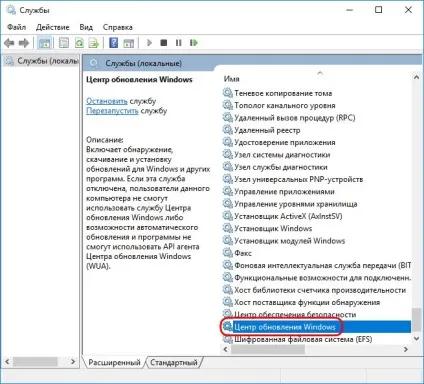Click the Export list toolbar icon

pyautogui.click(x=94, y=43)
